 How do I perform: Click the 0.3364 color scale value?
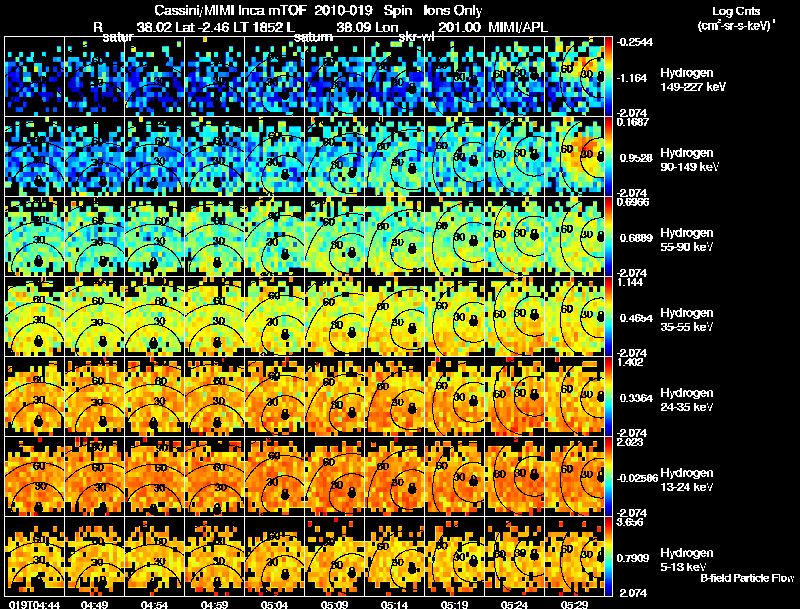[x=636, y=398]
